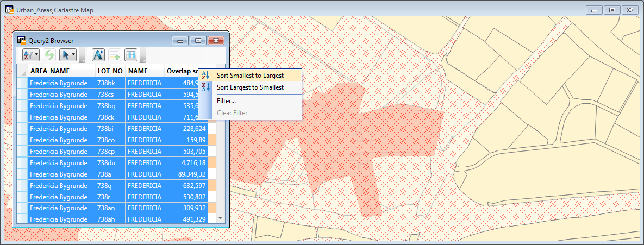Click the LOT_NO column header

click(110, 71)
